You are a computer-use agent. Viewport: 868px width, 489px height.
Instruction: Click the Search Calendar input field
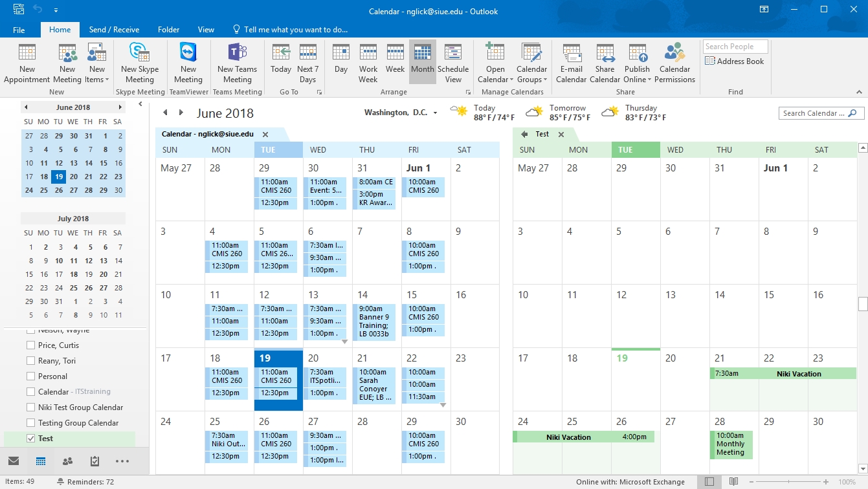813,113
